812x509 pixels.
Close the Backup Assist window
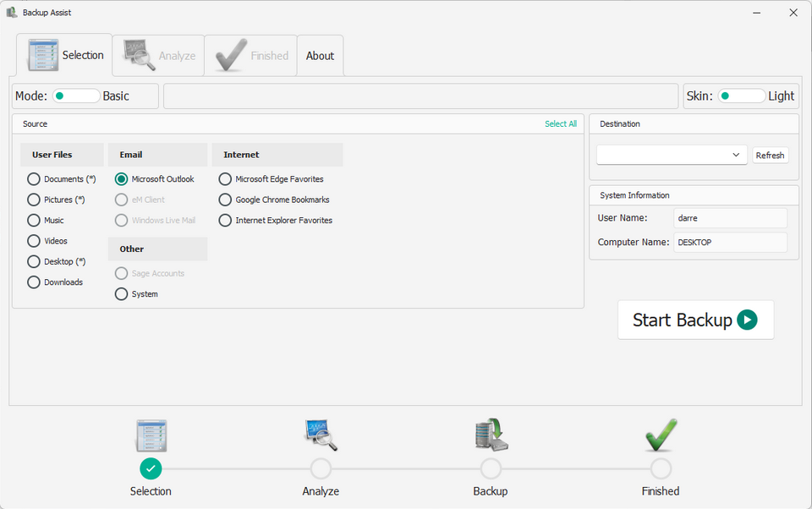(x=793, y=13)
